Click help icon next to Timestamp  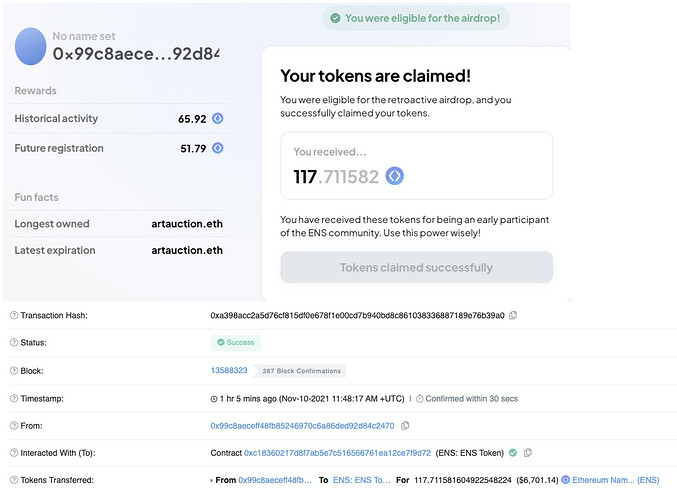[14, 399]
